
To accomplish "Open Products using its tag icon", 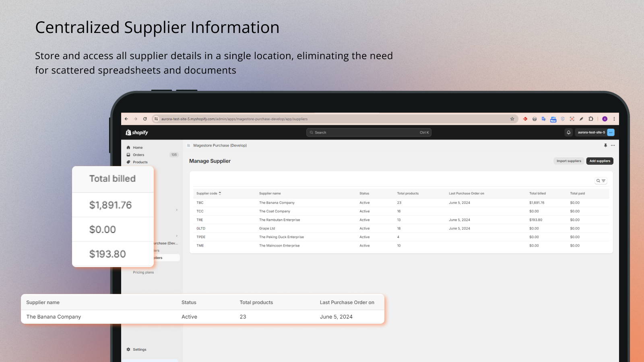I will pyautogui.click(x=128, y=162).
